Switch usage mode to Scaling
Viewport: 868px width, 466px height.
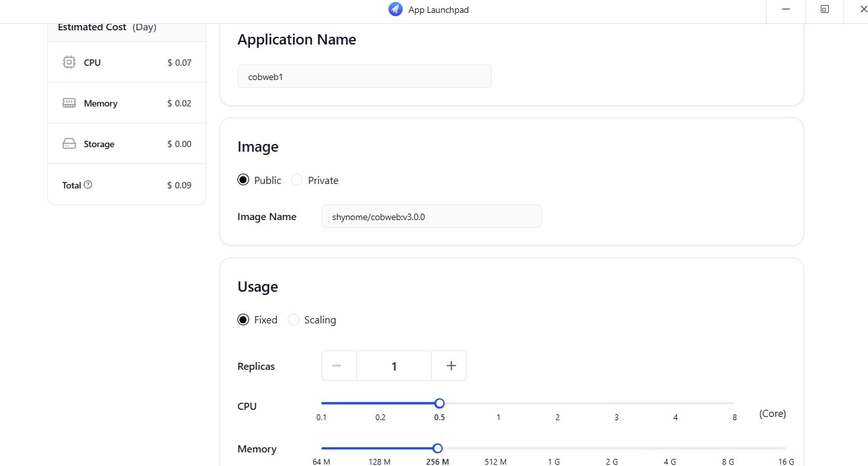(294, 319)
